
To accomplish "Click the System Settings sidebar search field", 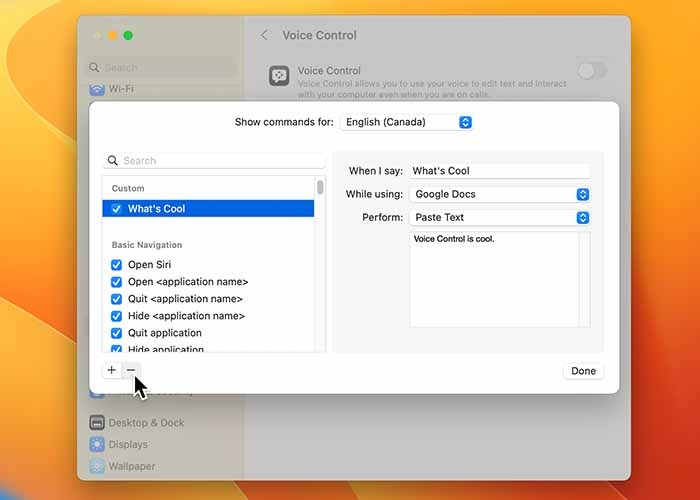I will click(x=161, y=67).
